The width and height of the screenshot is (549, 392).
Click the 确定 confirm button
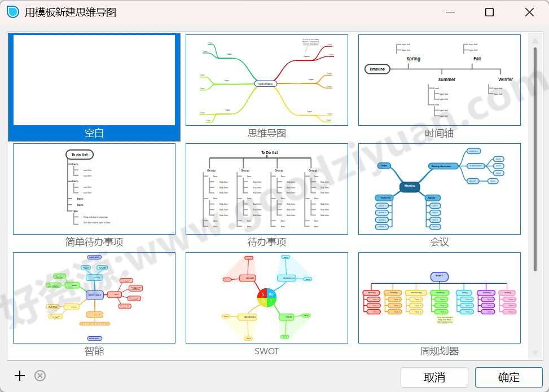[x=507, y=377]
